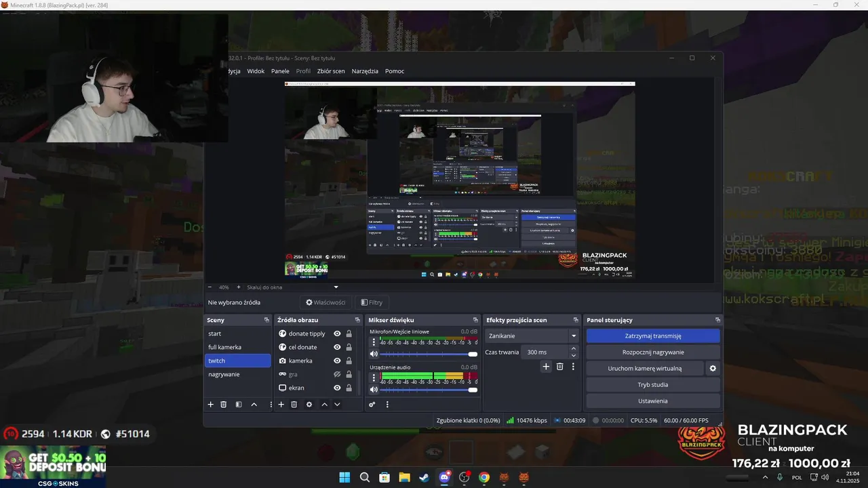Open Windows Start menu on taskbar
This screenshot has width=868, height=488.
(344, 477)
